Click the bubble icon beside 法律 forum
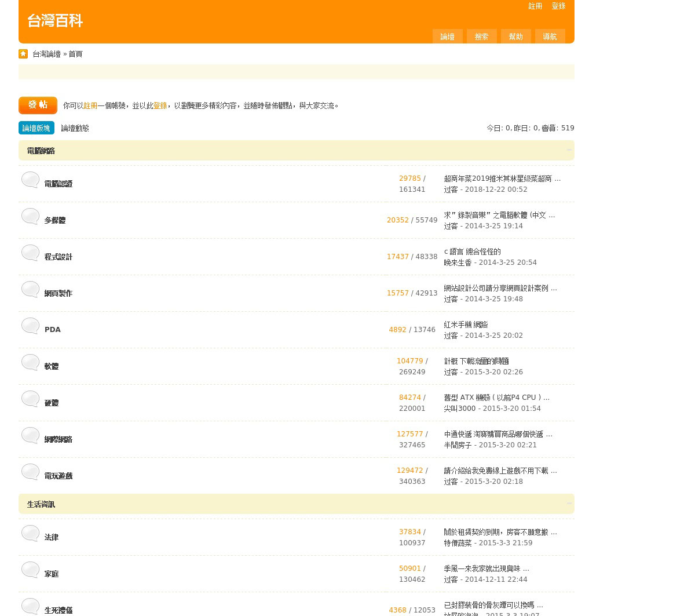Screen dimensions: 695x616 coord(30,534)
